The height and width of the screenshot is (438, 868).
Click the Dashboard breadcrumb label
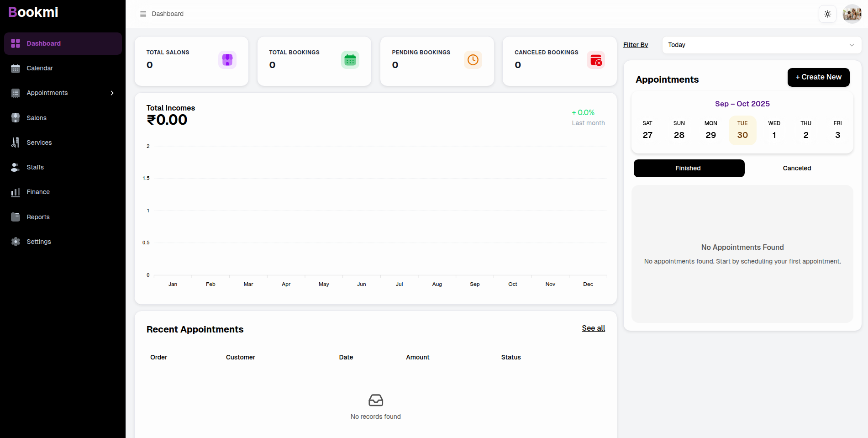(x=168, y=14)
